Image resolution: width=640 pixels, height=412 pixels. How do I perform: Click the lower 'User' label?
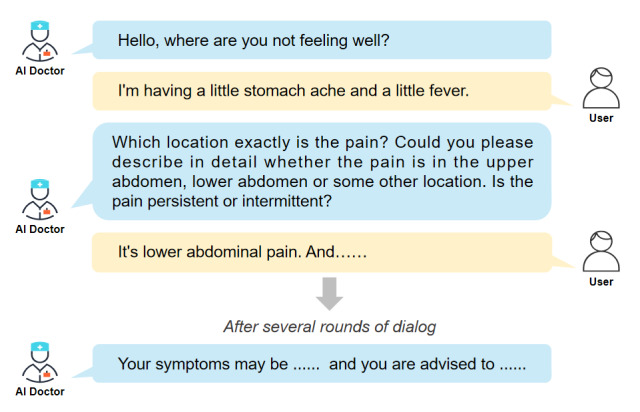[x=601, y=282]
